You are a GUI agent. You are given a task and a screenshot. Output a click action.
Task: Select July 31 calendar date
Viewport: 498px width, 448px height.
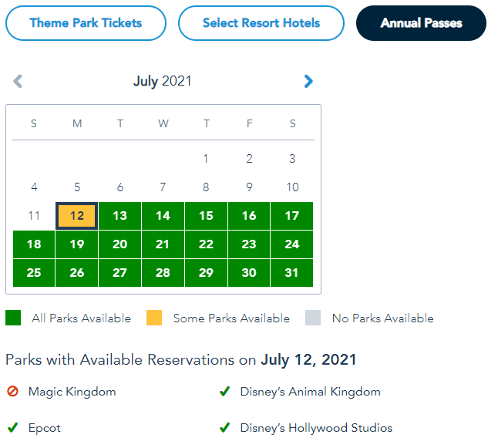pyautogui.click(x=292, y=273)
